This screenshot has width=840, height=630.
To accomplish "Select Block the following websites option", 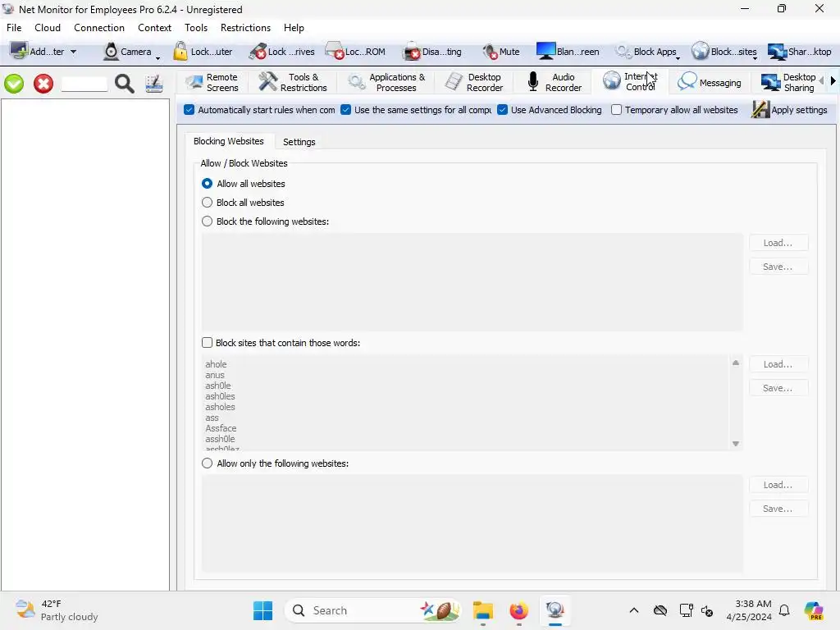I will (x=207, y=221).
